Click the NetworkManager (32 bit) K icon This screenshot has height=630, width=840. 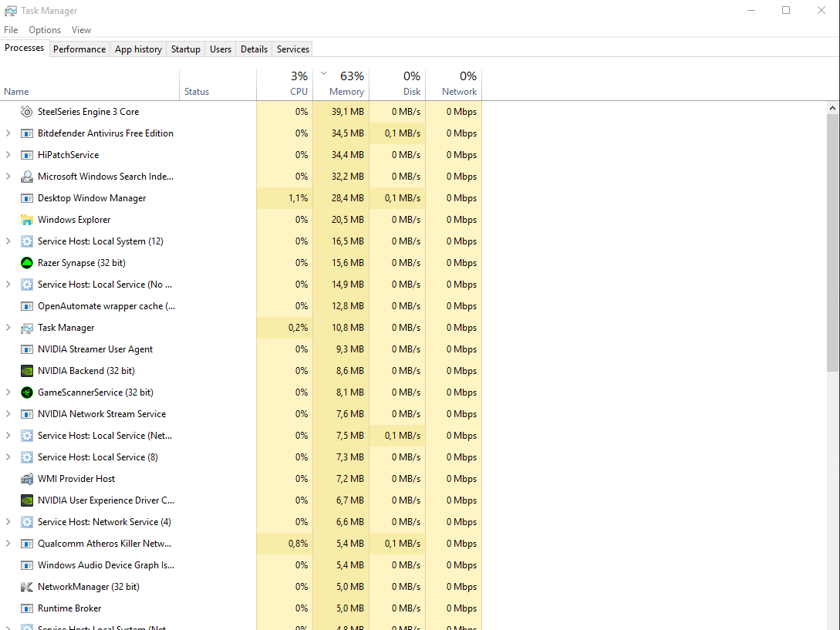[27, 587]
